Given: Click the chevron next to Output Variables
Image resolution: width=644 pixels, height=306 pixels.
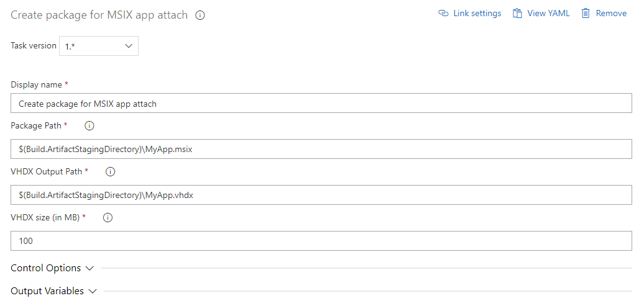Looking at the screenshot, I should pos(93,291).
